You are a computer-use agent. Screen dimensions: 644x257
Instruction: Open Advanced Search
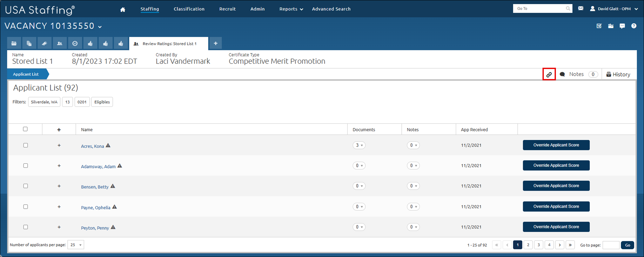tap(331, 9)
